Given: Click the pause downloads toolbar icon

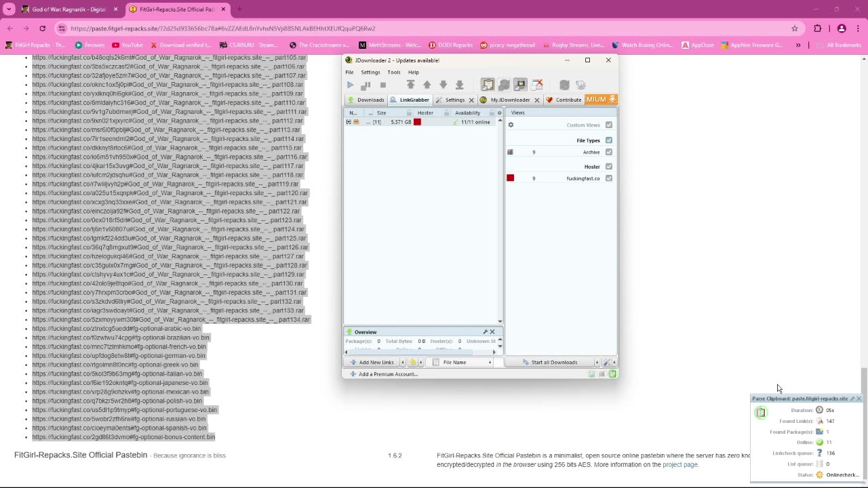Looking at the screenshot, I should (366, 85).
